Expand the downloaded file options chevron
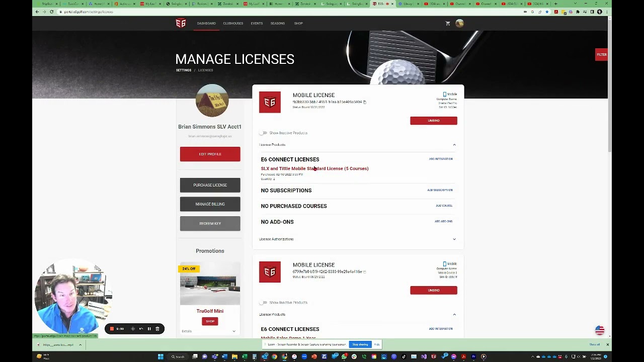 (x=80, y=345)
